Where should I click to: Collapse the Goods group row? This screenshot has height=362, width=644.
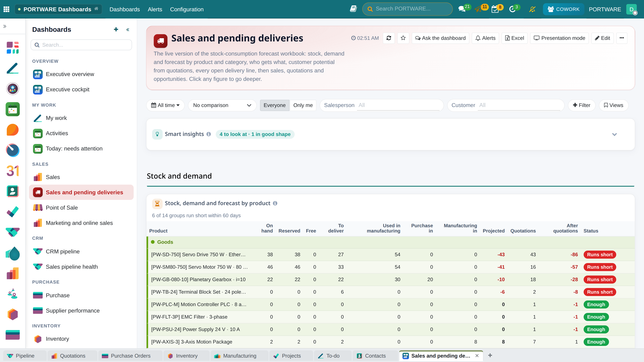(390, 242)
